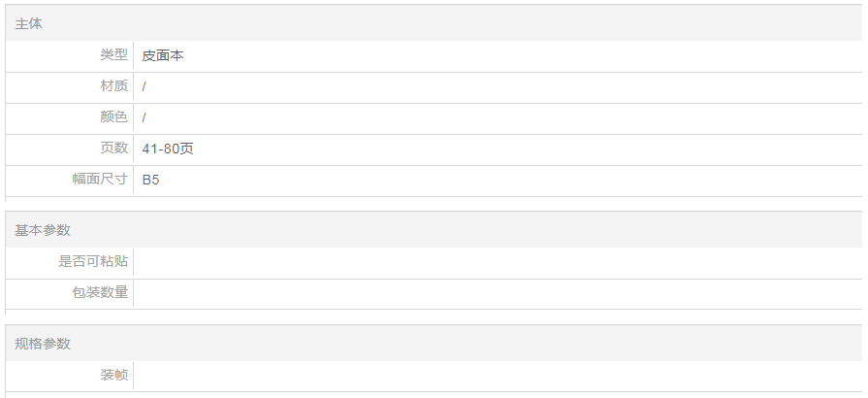Click the 包装数量 label

pos(100,292)
